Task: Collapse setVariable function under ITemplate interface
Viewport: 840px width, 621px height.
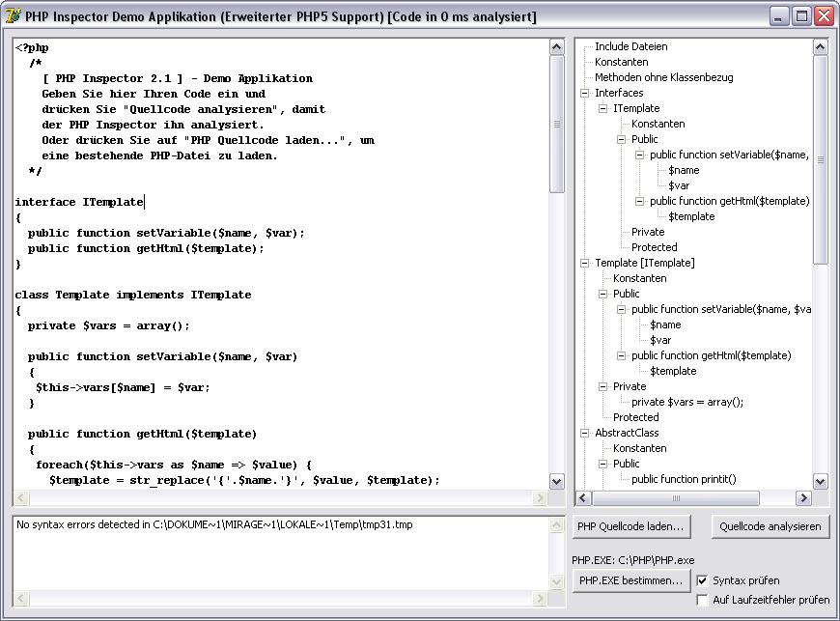Action: click(x=639, y=155)
